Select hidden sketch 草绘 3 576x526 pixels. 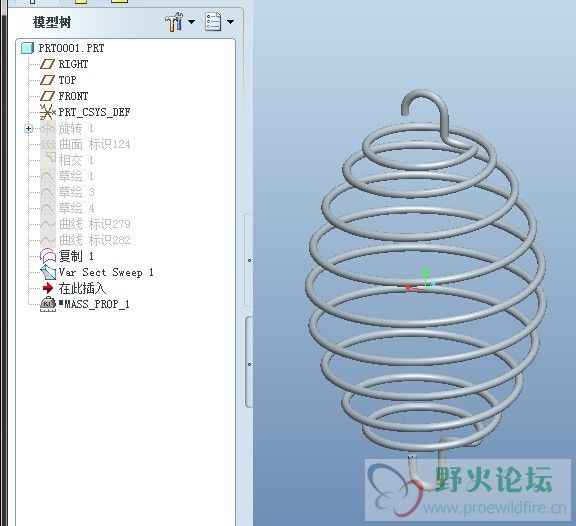tap(76, 192)
